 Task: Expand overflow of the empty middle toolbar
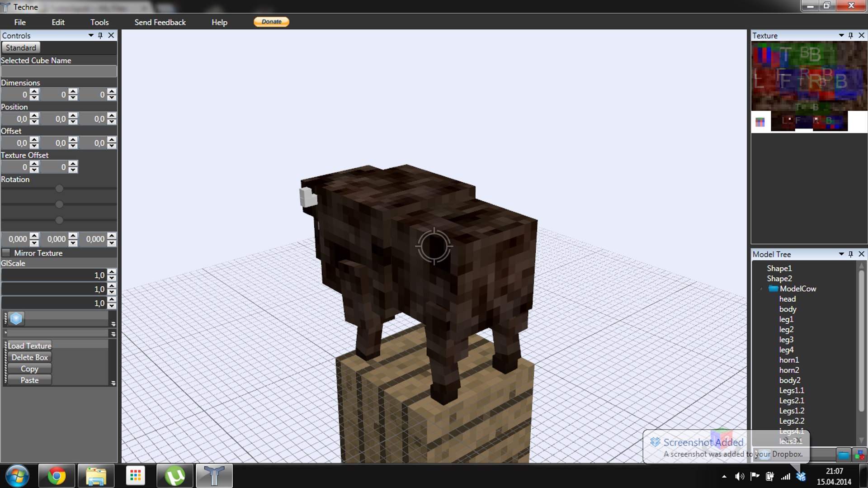click(x=113, y=334)
